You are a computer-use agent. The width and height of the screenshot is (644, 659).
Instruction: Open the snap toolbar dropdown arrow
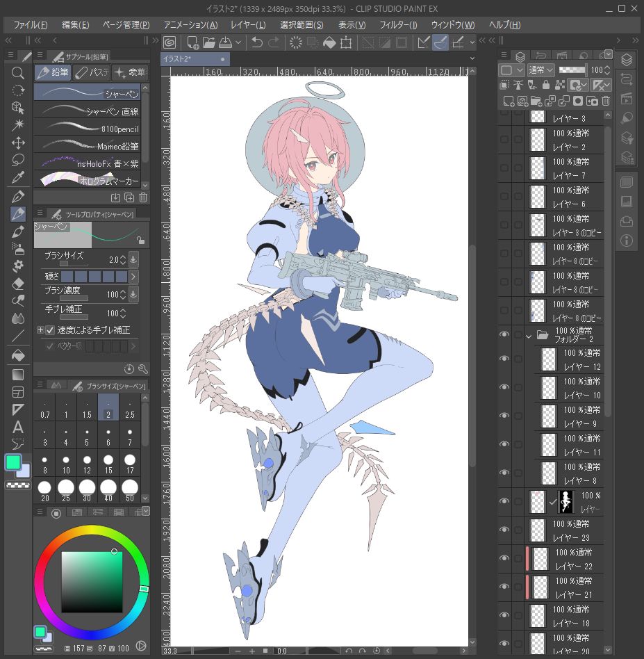coord(472,42)
